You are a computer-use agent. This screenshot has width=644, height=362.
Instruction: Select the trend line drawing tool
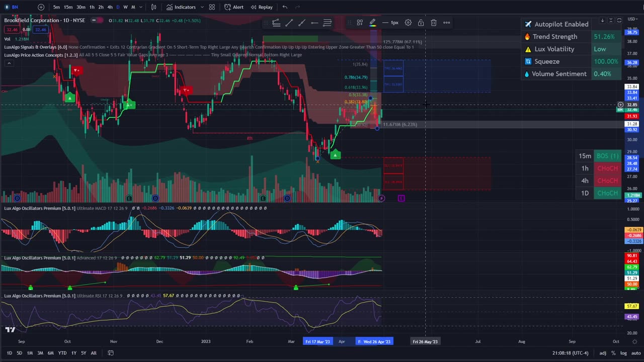click(289, 23)
